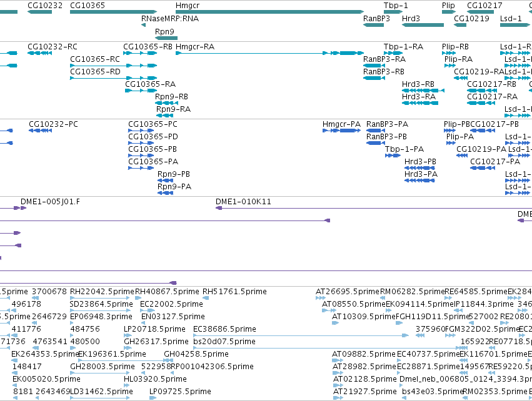Click transcript Plip-RB
This screenshot has height=401, width=532.
[455, 47]
